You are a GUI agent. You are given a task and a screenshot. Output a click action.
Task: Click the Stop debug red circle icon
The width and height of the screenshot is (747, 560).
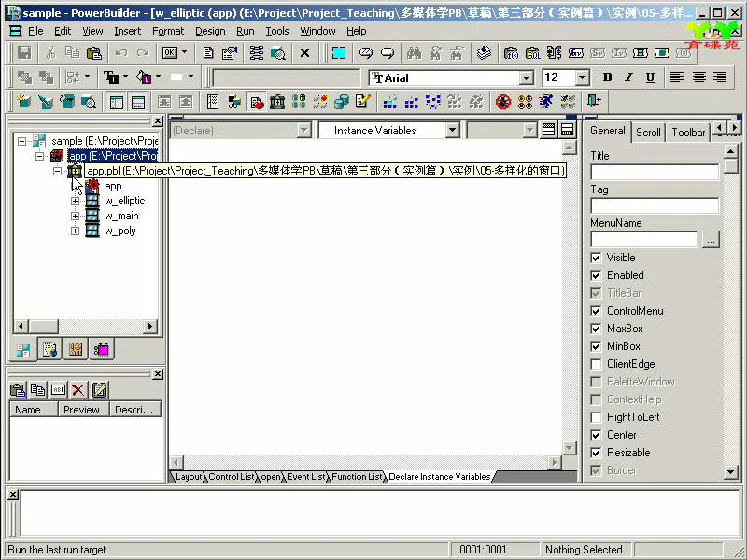503,102
